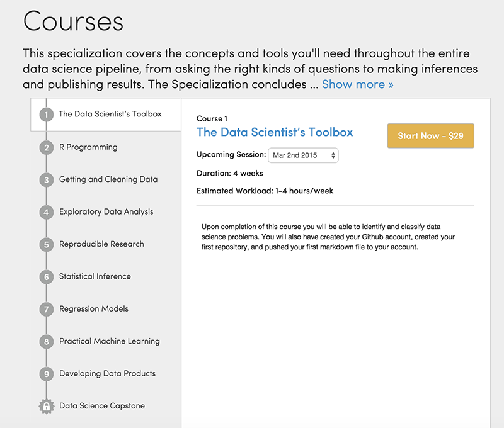This screenshot has width=504, height=428.
Task: Click the number 8 step circle
Action: (46, 342)
